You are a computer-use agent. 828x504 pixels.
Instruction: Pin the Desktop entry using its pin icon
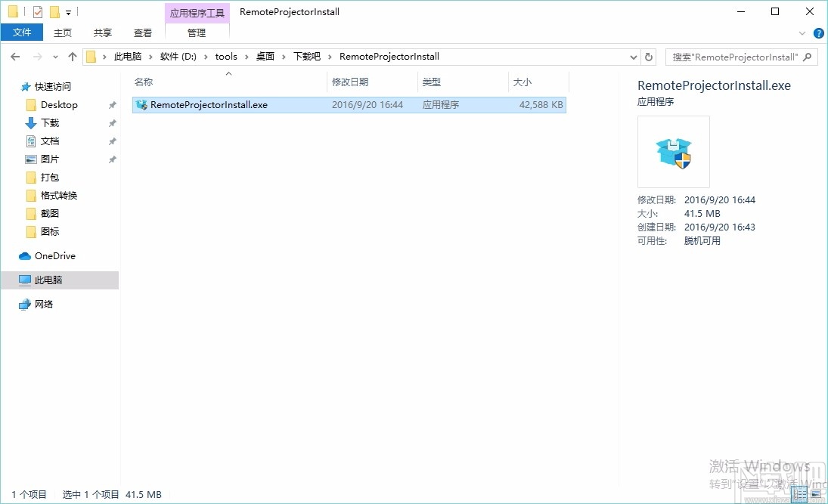tap(111, 104)
